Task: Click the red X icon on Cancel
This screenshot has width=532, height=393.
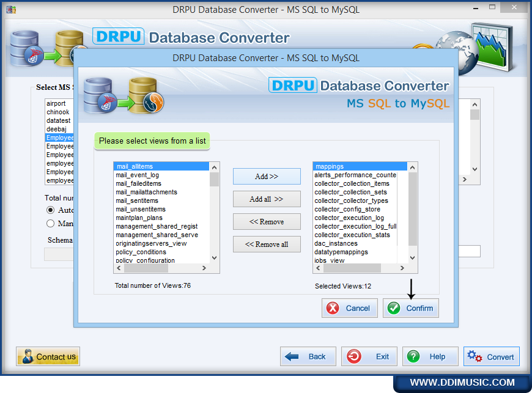Action: tap(333, 308)
